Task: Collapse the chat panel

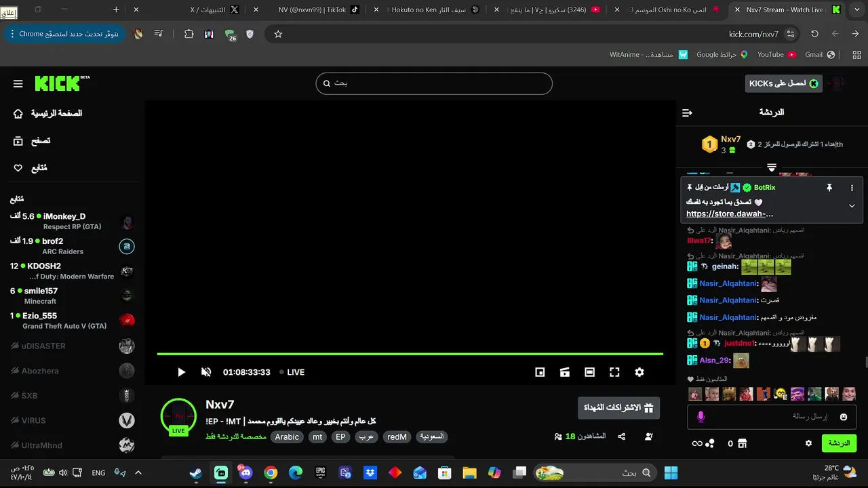Action: (x=687, y=113)
